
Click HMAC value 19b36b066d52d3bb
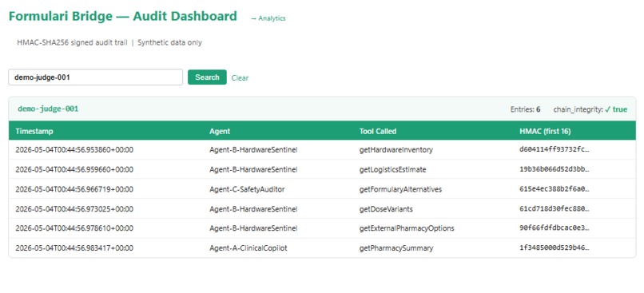click(x=555, y=169)
